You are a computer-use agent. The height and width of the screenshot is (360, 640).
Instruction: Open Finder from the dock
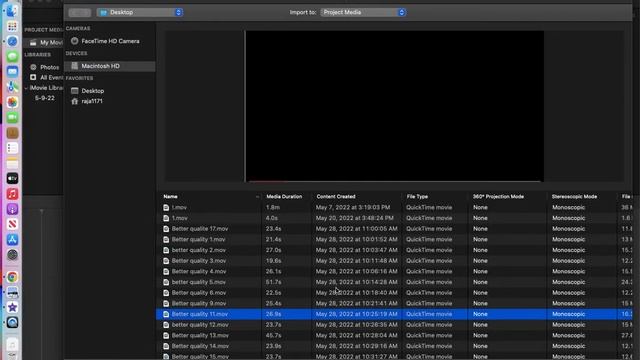[12, 11]
